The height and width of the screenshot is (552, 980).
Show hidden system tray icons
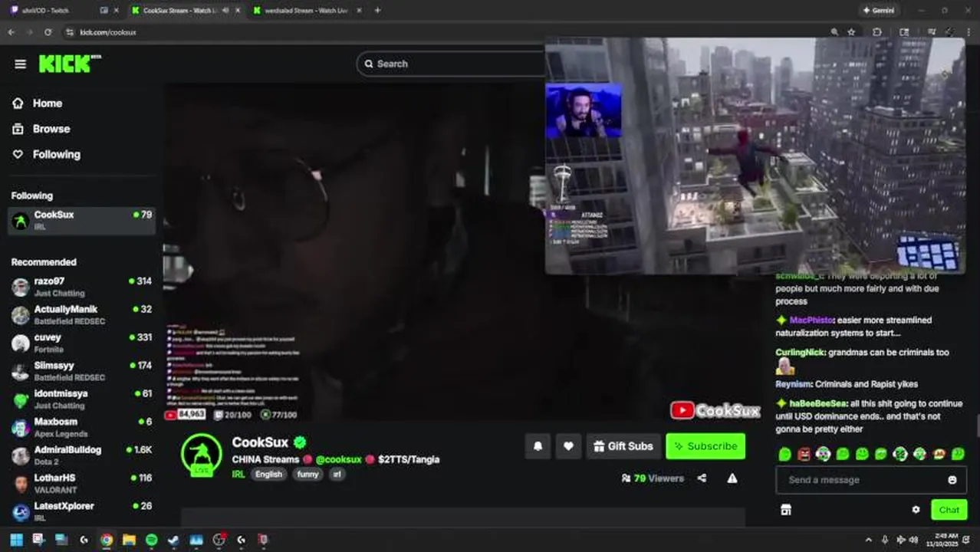coord(868,540)
